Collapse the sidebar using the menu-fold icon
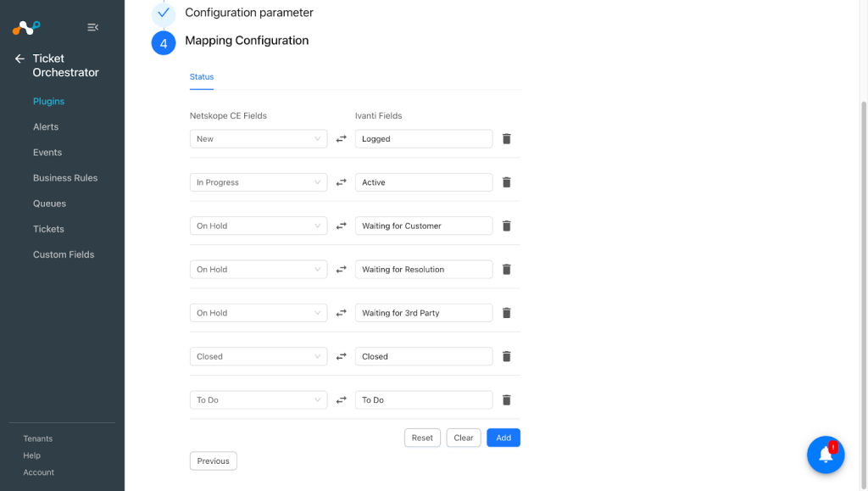 tap(92, 27)
